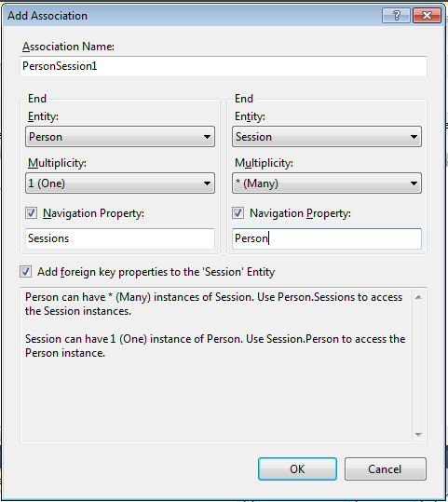This screenshot has height=502, width=448.
Task: Click the help question mark button
Action: [396, 15]
